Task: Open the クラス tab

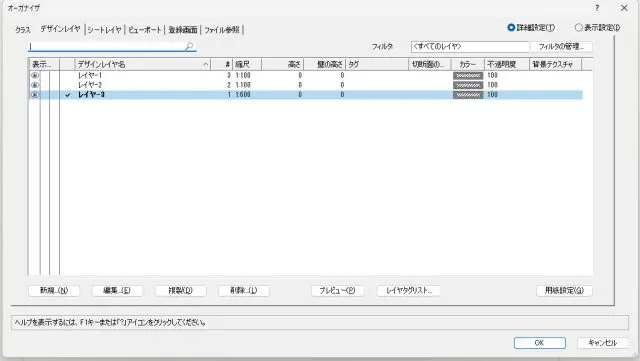Action: [x=23, y=30]
